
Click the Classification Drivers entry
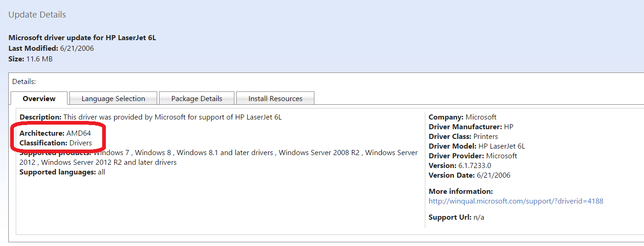pyautogui.click(x=56, y=143)
